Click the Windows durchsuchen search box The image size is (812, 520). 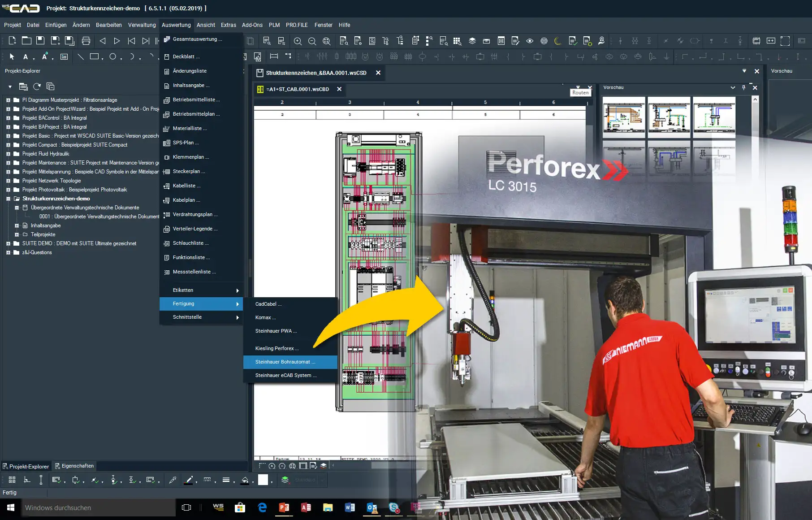click(99, 508)
